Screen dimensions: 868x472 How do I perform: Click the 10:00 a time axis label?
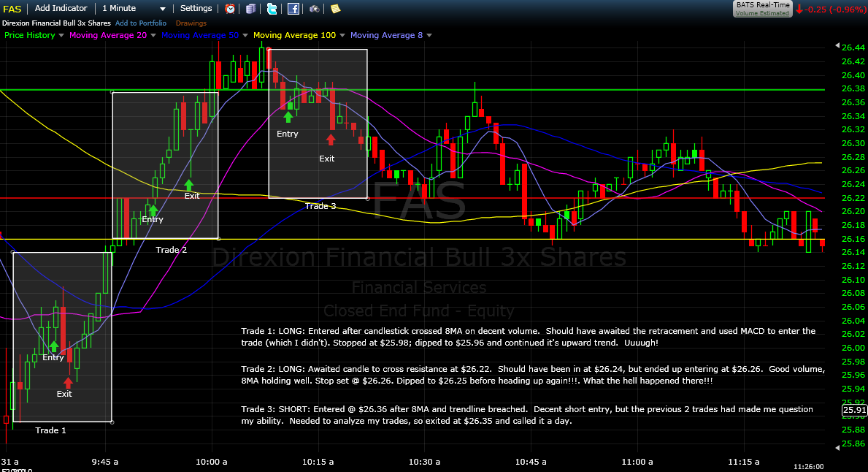pyautogui.click(x=212, y=462)
